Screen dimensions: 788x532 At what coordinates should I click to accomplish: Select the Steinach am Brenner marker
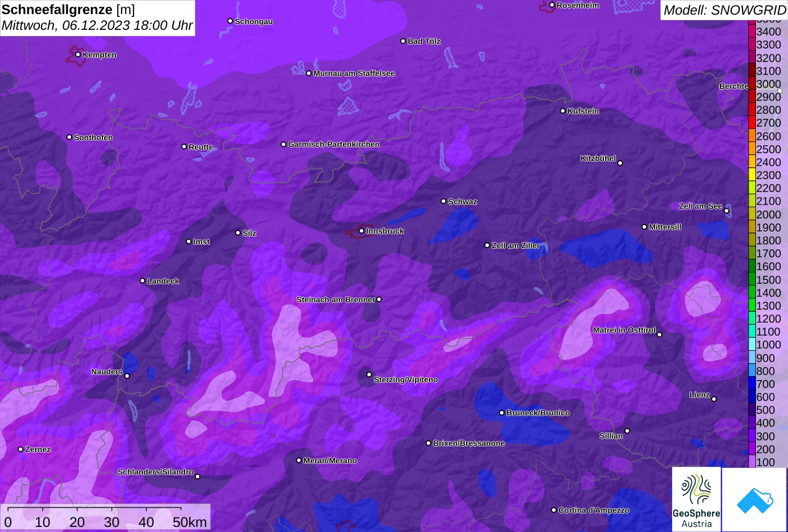[x=379, y=299]
